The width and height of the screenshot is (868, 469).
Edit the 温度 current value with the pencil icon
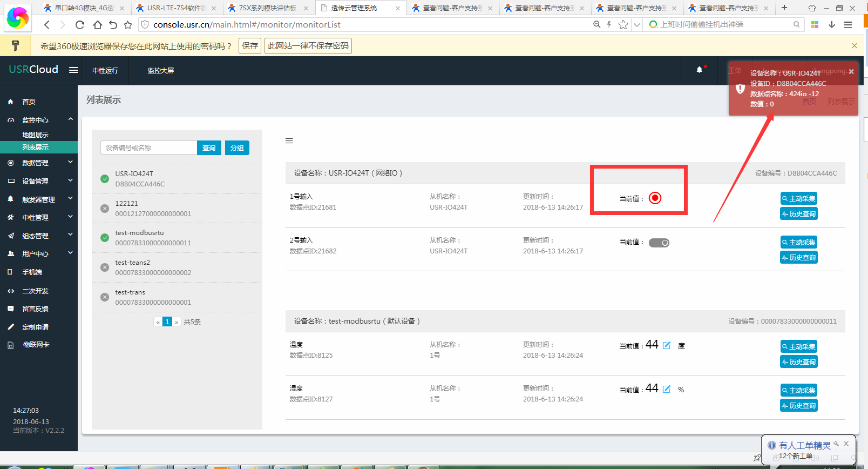(x=667, y=345)
